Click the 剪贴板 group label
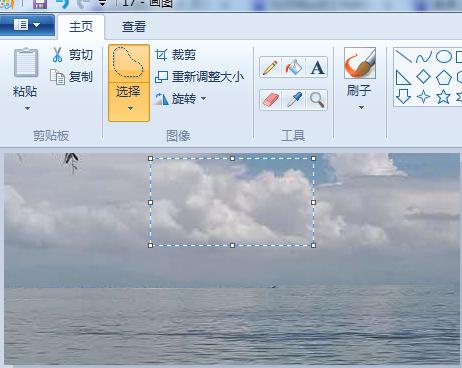This screenshot has width=462, height=368. [51, 136]
